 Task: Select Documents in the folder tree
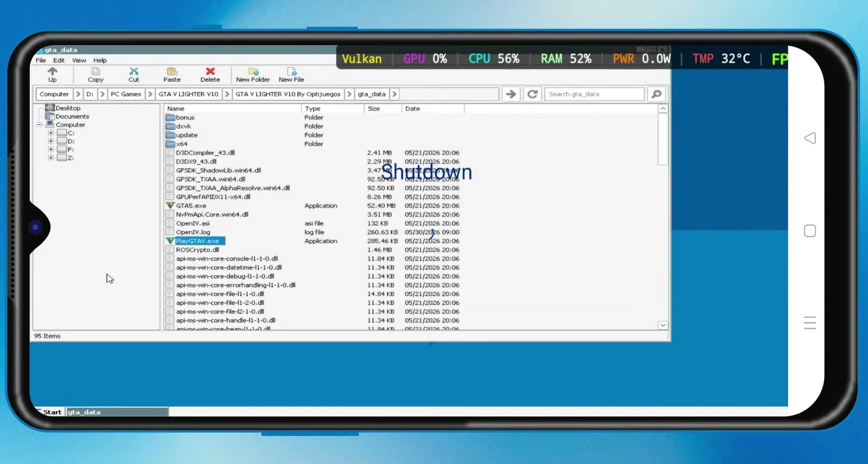tap(72, 116)
